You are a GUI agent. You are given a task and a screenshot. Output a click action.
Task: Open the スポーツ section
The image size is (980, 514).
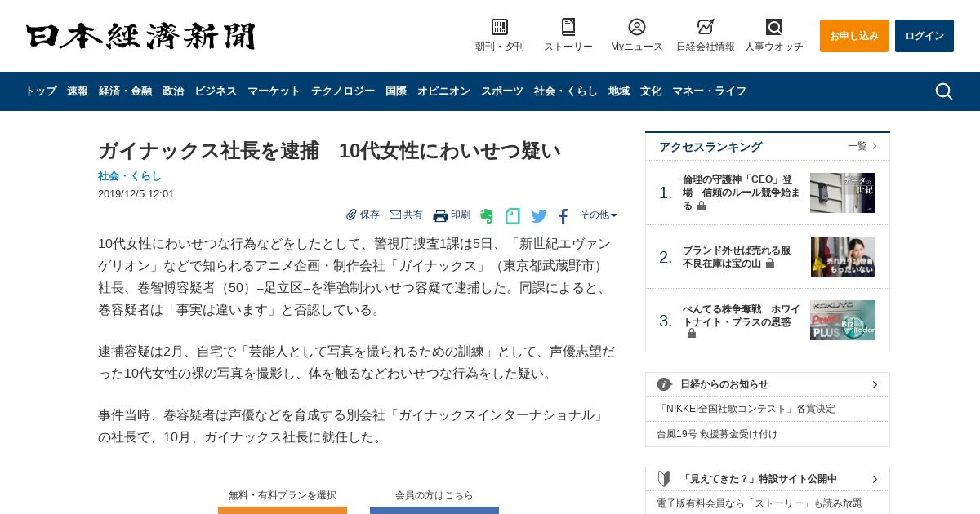click(502, 91)
